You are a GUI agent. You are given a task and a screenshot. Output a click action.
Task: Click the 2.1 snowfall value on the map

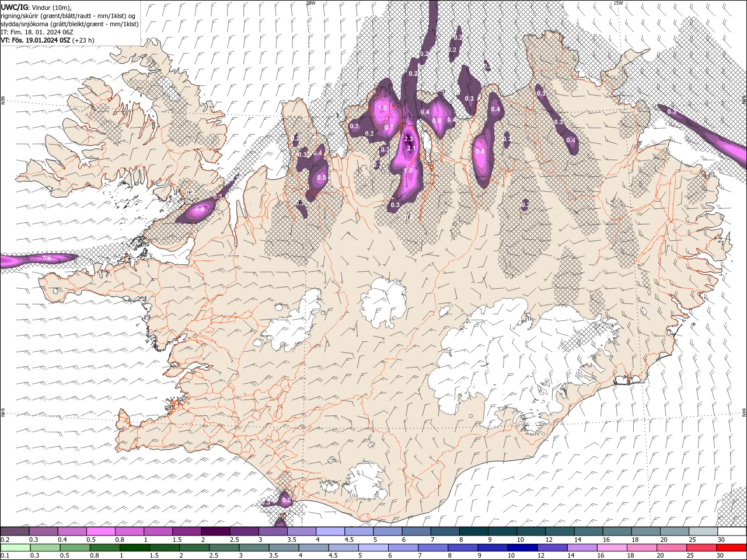[411, 149]
